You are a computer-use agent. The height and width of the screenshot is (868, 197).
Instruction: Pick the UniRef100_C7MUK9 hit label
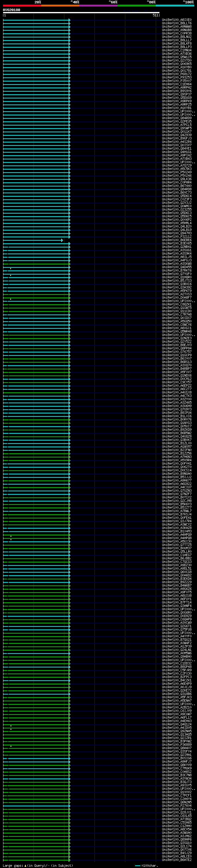177,769
